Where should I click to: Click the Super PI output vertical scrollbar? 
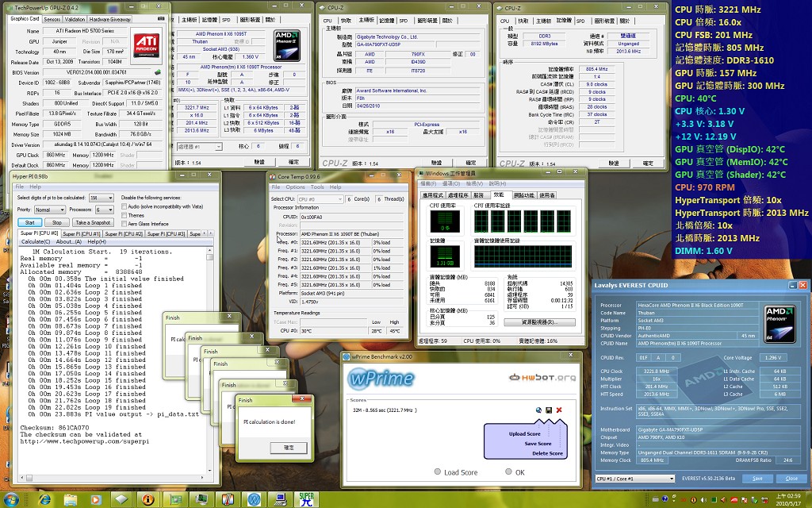point(209,360)
